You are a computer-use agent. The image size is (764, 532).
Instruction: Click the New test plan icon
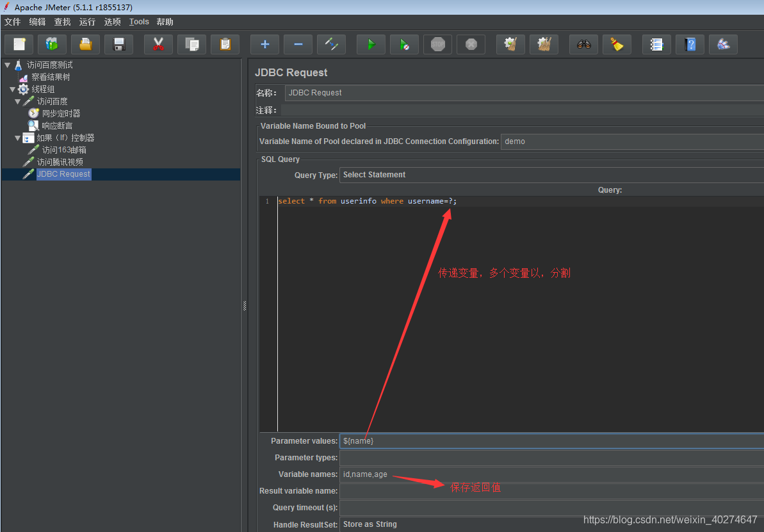coord(19,44)
